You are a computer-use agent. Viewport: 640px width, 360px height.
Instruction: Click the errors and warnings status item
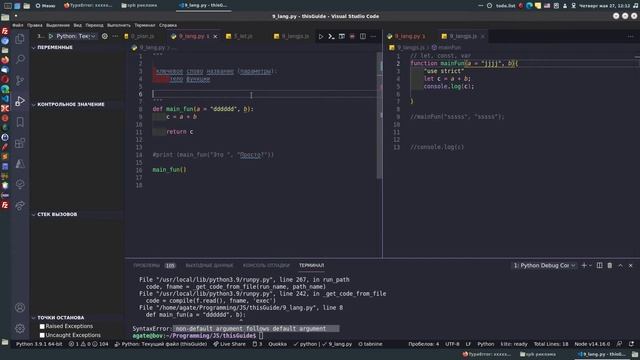tap(89, 344)
